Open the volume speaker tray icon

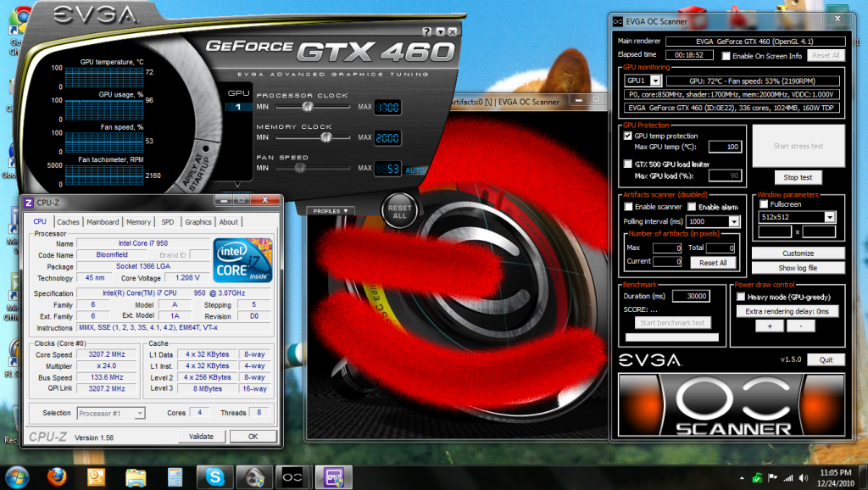click(804, 478)
